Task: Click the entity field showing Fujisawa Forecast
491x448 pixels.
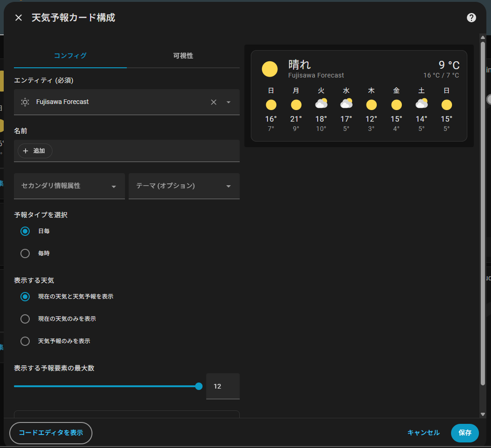Action: click(127, 102)
